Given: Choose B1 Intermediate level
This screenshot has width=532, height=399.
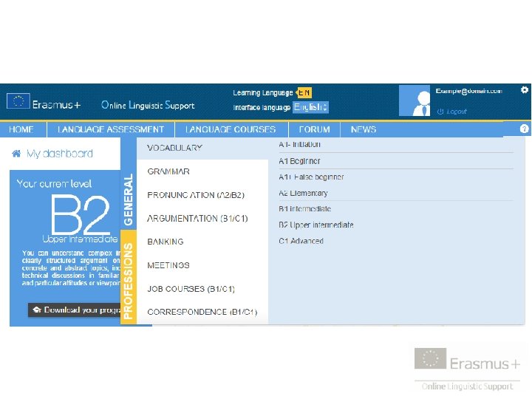Looking at the screenshot, I should click(305, 208).
